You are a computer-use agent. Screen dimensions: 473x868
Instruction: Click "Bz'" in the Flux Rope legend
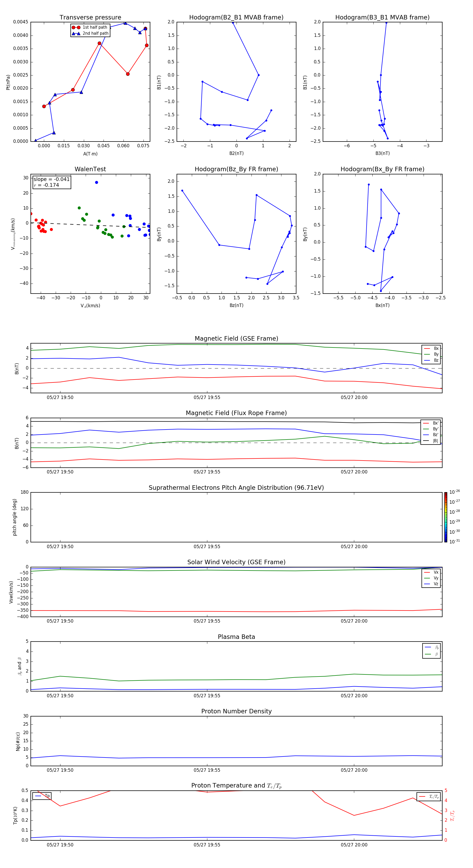(436, 435)
